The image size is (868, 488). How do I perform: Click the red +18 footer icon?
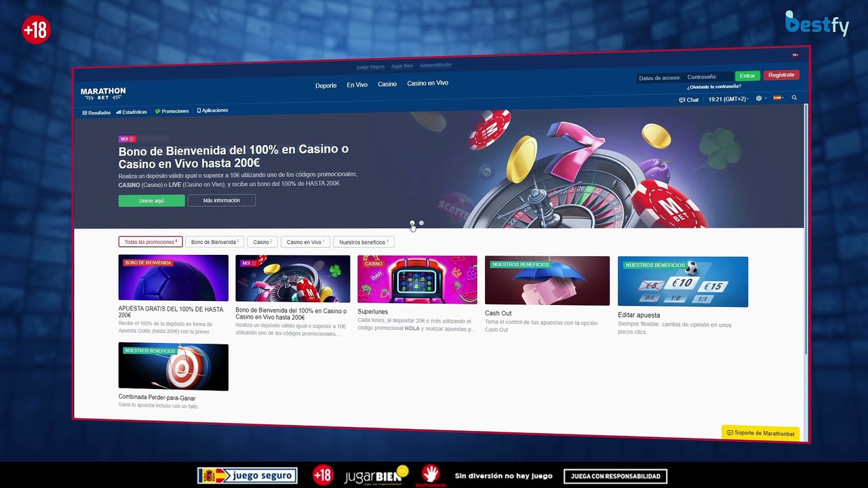point(323,475)
